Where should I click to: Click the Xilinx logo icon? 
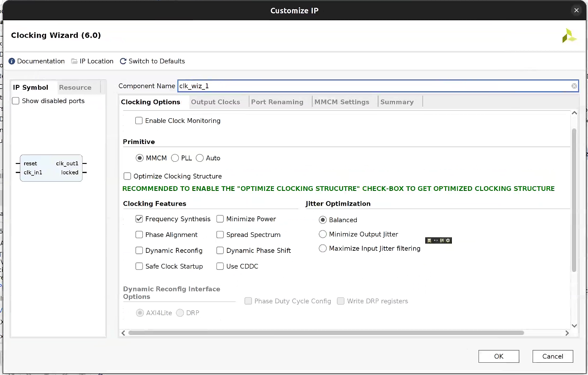pyautogui.click(x=569, y=36)
